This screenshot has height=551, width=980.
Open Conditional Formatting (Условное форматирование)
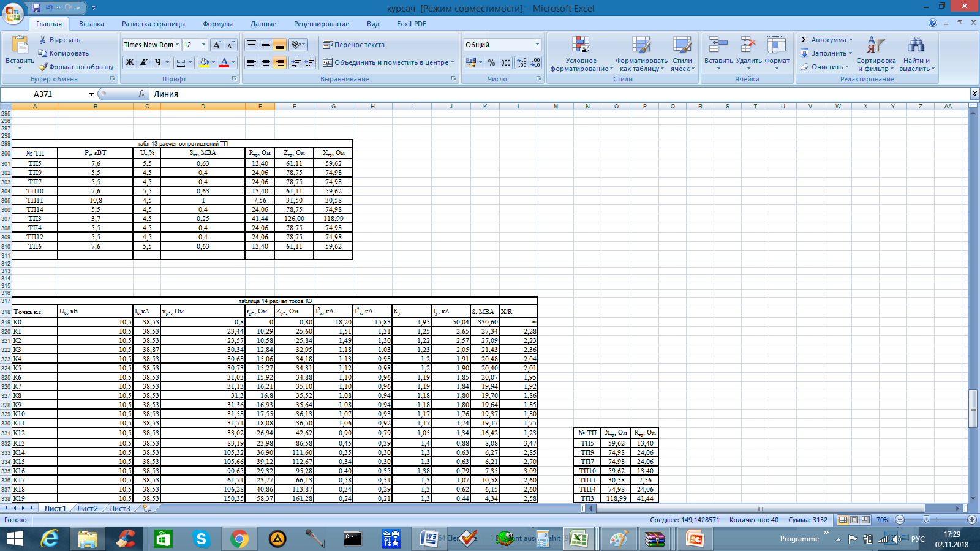(x=581, y=54)
